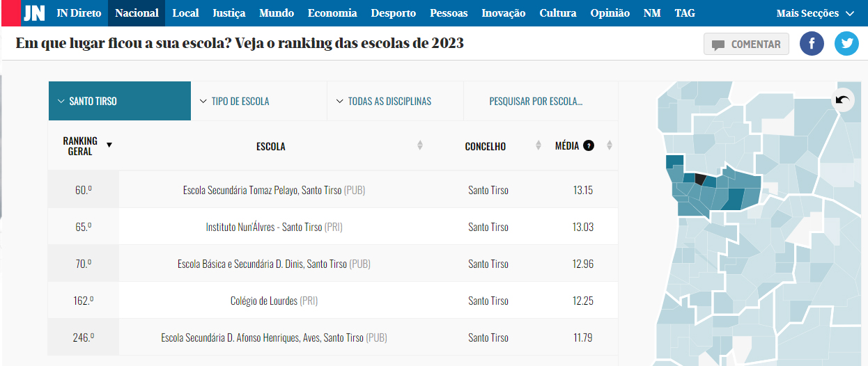Open the Média help question-mark icon
Screen dimensions: 868x366
point(589,145)
